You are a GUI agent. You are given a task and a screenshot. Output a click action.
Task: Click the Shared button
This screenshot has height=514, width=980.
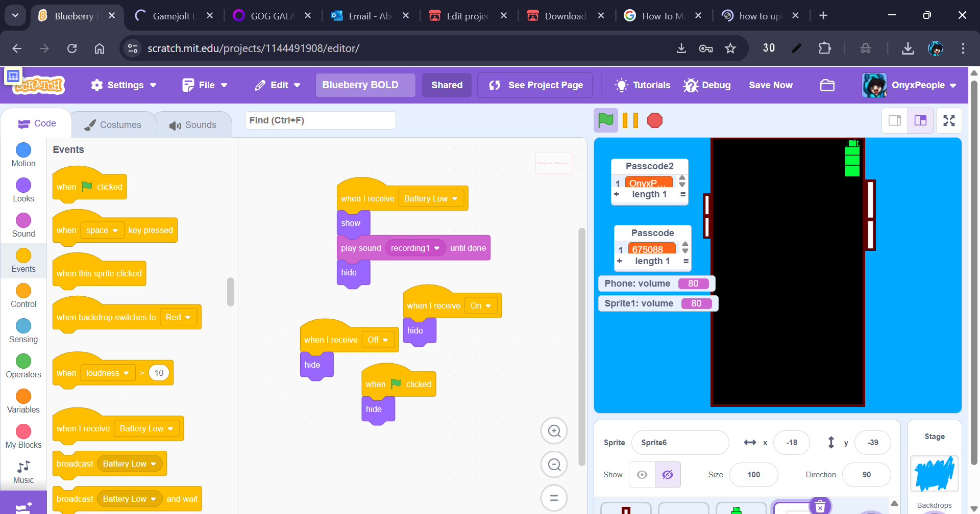coord(447,85)
